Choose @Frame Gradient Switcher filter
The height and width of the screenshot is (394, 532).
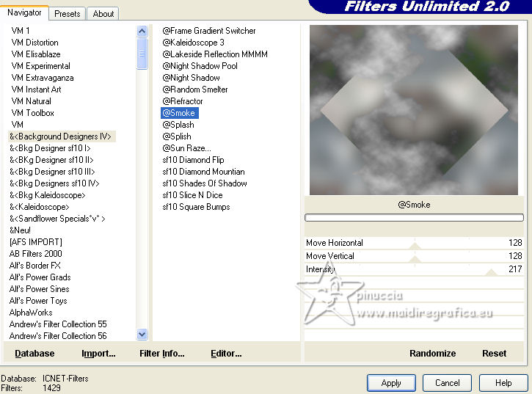[209, 31]
